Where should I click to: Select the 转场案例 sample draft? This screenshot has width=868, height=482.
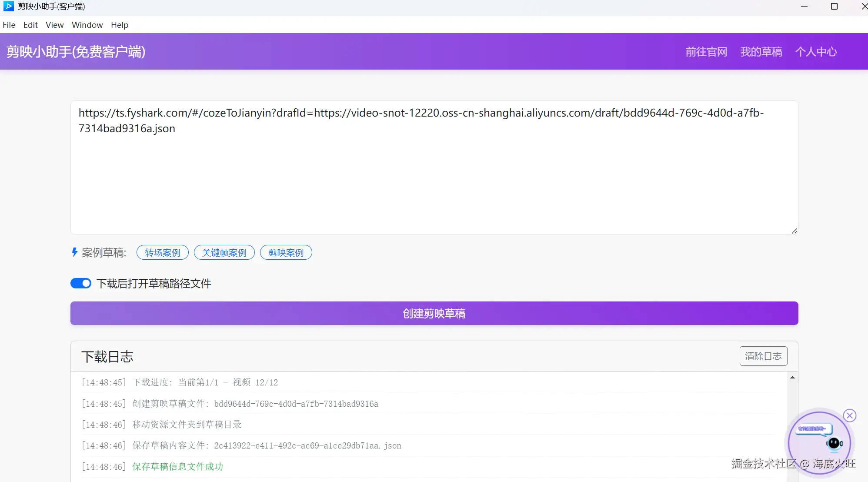click(162, 252)
